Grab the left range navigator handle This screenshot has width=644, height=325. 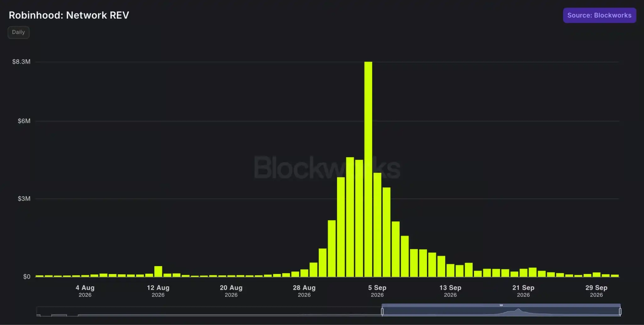(x=382, y=311)
